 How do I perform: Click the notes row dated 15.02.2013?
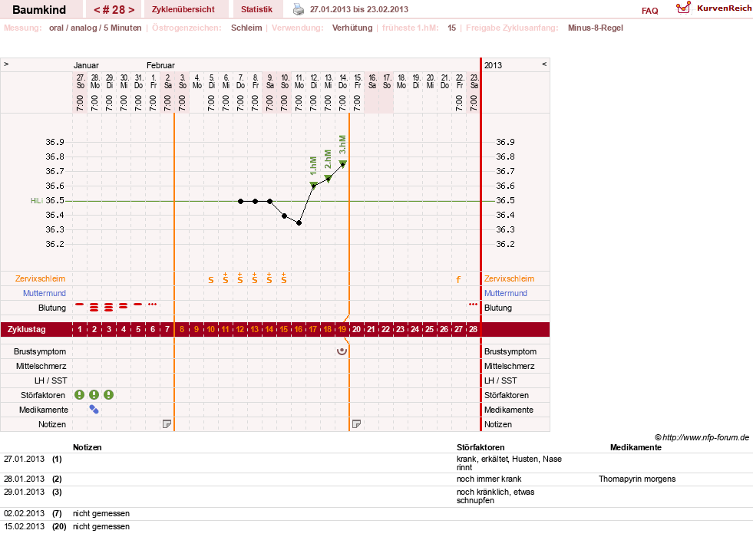click(x=376, y=526)
